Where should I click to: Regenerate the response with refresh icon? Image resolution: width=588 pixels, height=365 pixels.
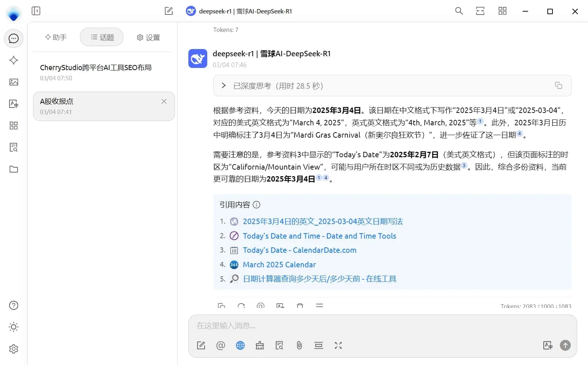[241, 306]
